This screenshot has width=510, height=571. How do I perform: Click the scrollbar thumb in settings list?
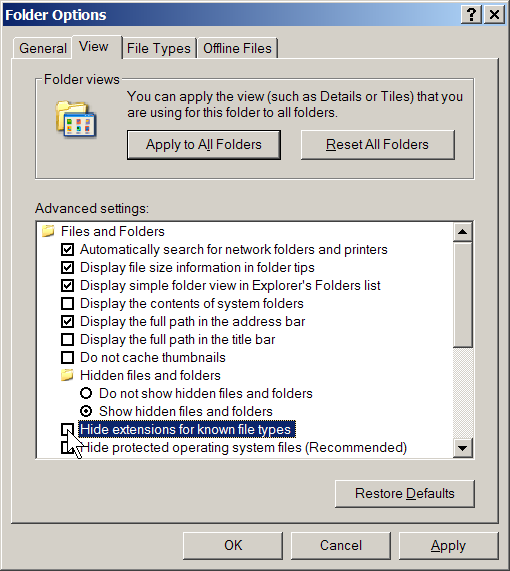(x=463, y=294)
